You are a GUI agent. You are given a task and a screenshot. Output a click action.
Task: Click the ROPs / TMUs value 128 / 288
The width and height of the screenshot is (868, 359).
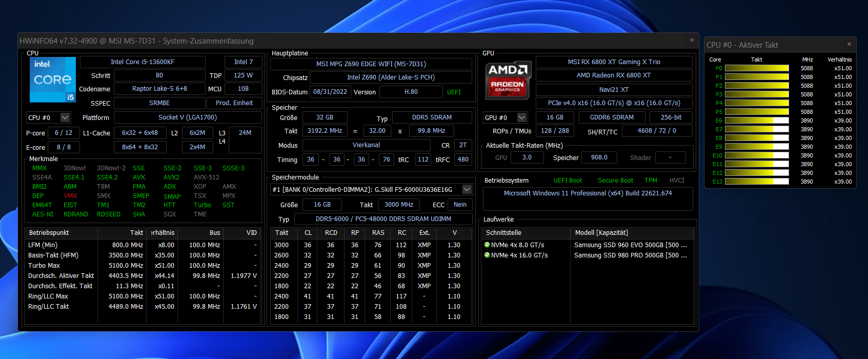point(555,131)
